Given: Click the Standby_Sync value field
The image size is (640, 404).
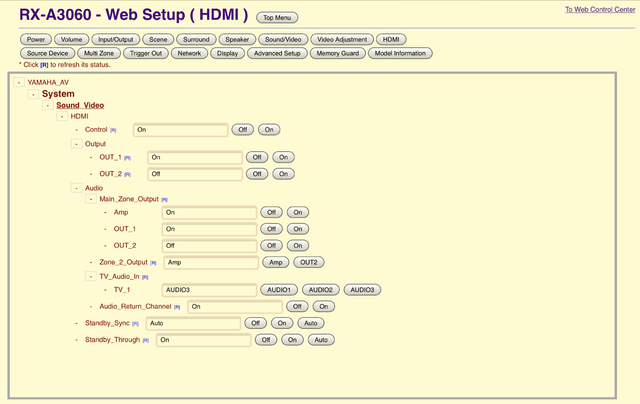Looking at the screenshot, I should point(193,323).
